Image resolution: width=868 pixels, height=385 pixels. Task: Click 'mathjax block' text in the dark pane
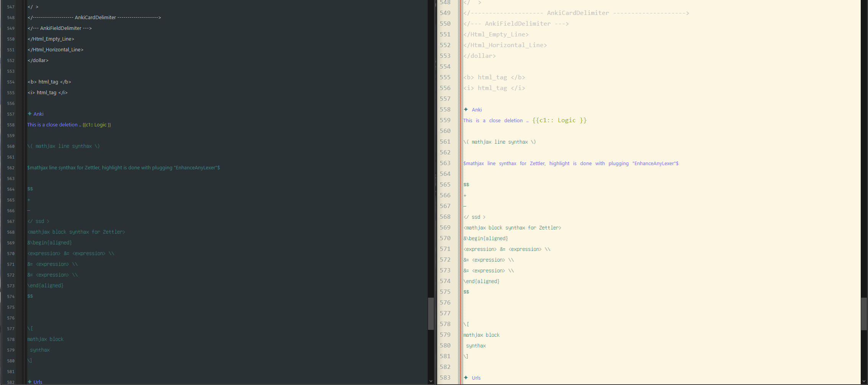(x=45, y=339)
